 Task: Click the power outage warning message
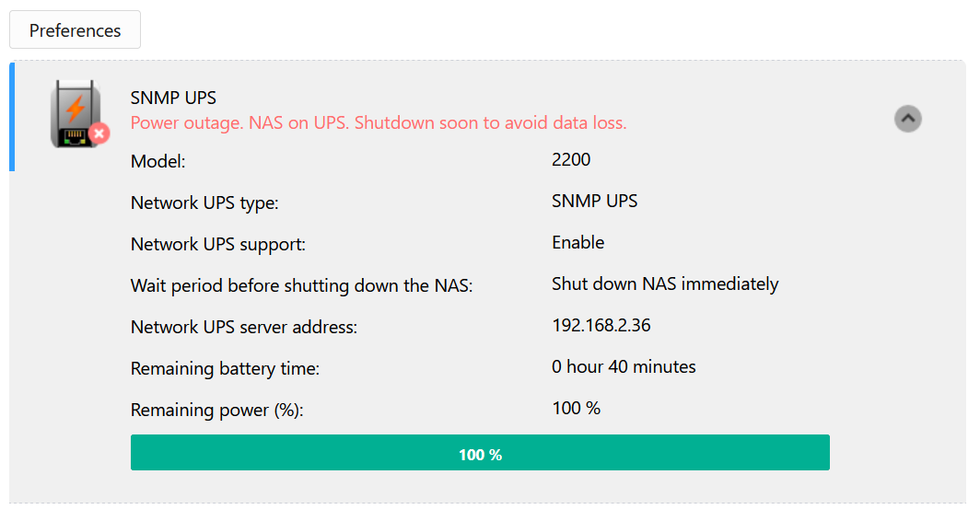point(379,123)
